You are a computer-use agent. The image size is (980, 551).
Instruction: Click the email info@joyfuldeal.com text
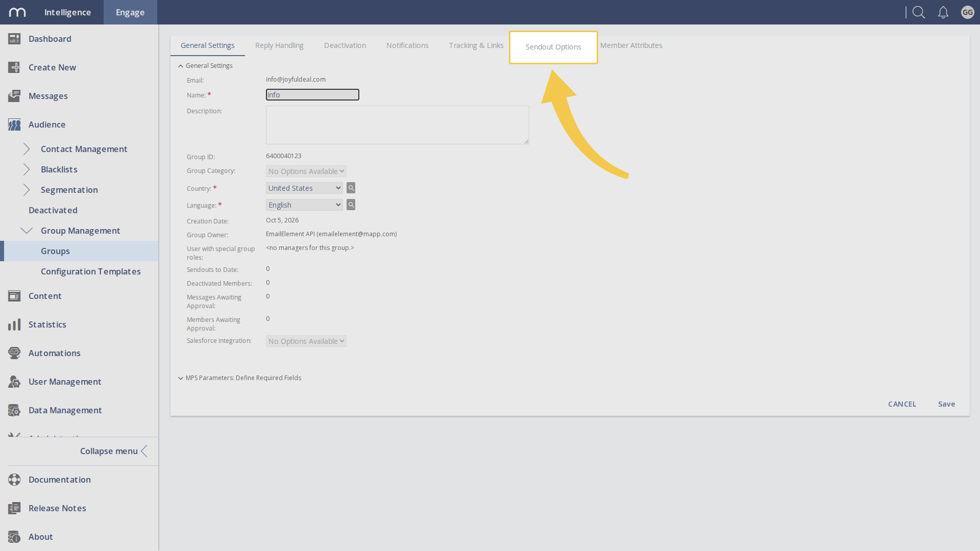coord(296,79)
